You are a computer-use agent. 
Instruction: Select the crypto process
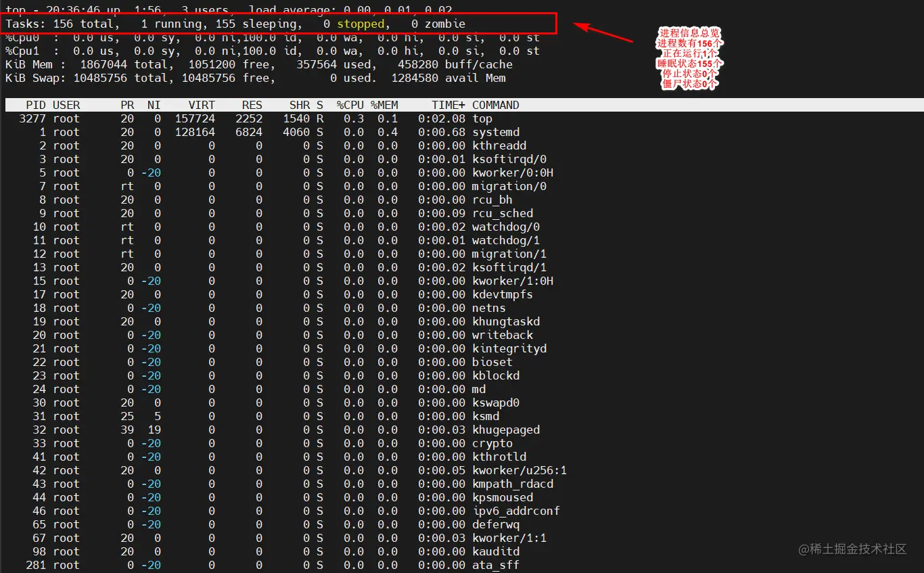coord(492,443)
